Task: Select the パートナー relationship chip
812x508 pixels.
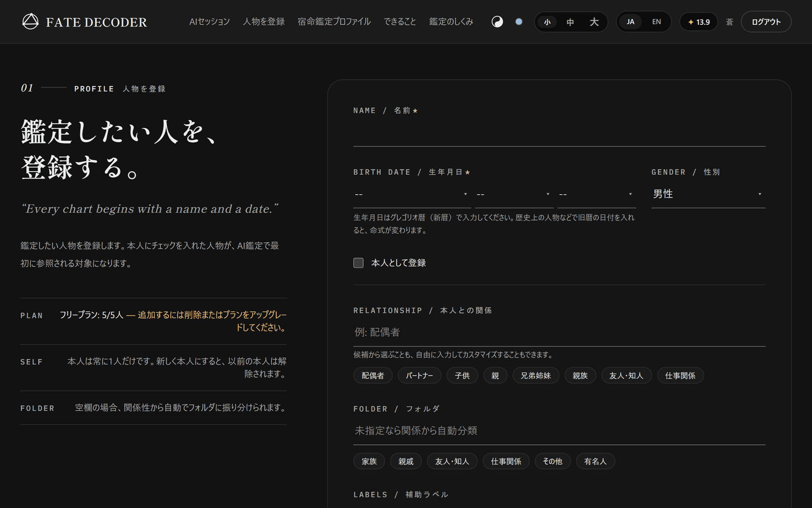Action: pos(420,376)
